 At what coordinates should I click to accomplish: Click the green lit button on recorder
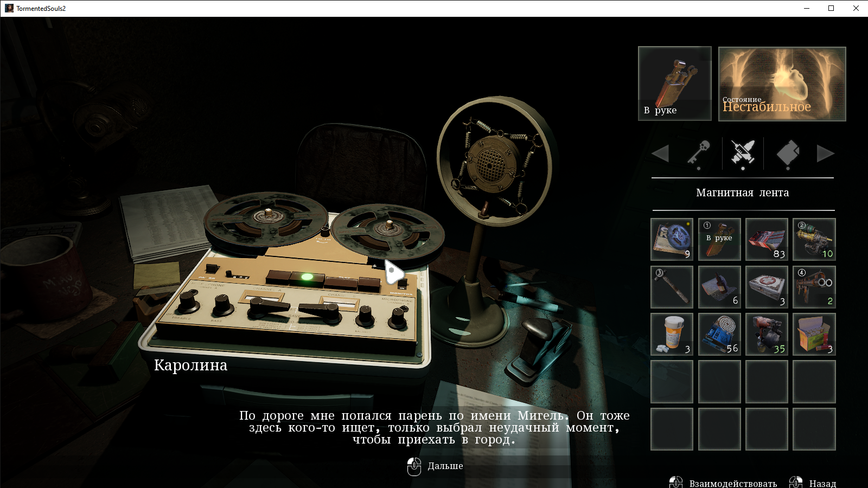click(x=307, y=277)
